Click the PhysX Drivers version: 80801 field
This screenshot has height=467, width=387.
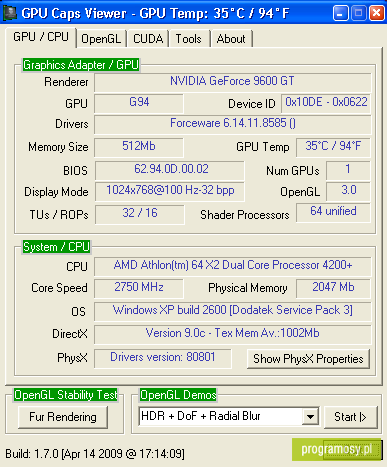[163, 358]
